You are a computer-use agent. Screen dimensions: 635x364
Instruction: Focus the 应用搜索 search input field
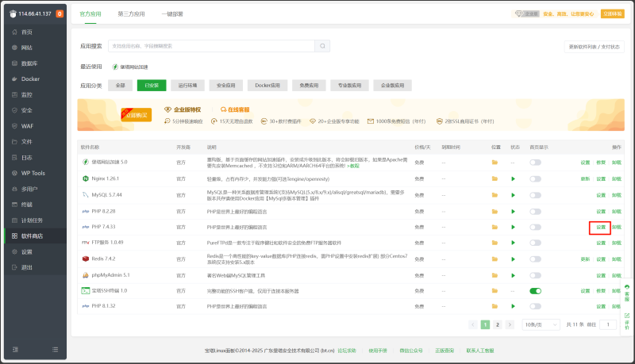click(211, 46)
